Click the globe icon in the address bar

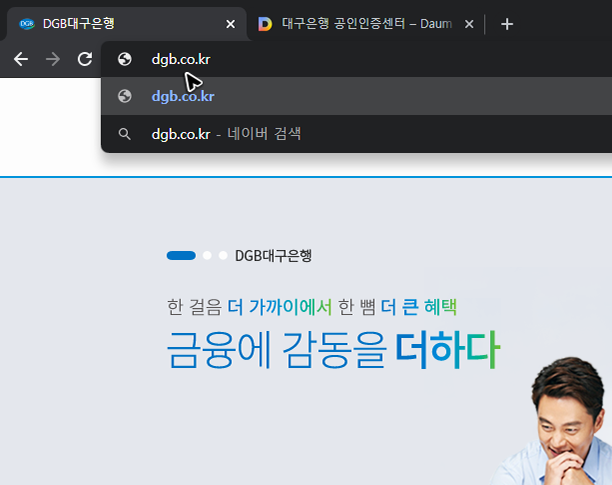click(x=125, y=59)
